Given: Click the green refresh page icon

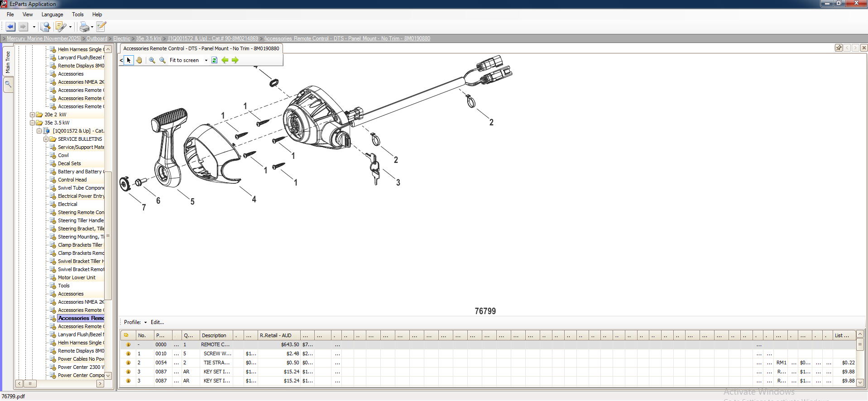Looking at the screenshot, I should 215,60.
